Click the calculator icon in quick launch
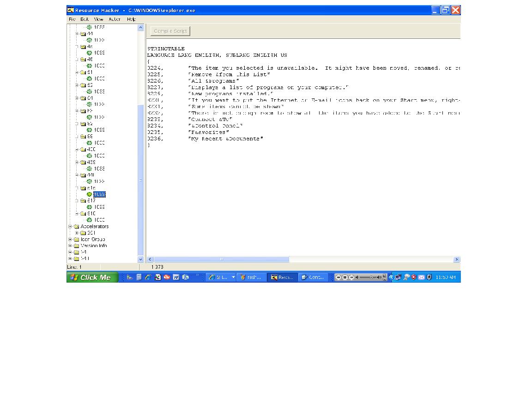This screenshot has height=399, width=532. (x=139, y=277)
